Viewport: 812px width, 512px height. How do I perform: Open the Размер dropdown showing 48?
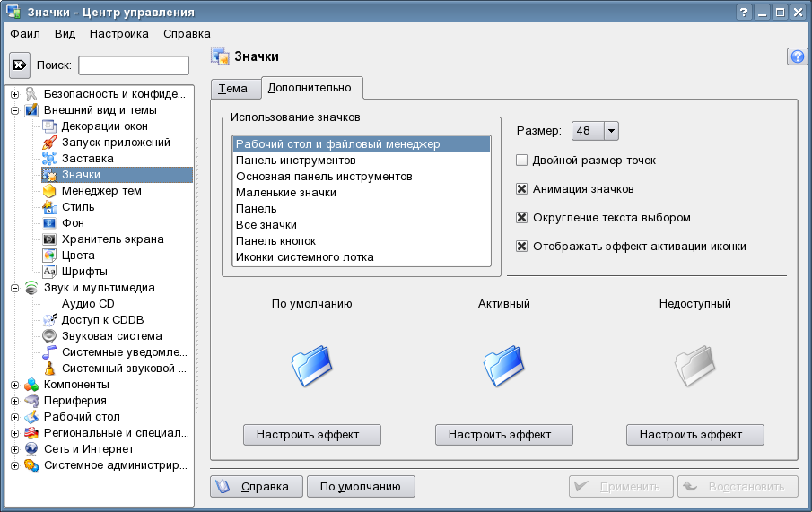pyautogui.click(x=595, y=131)
